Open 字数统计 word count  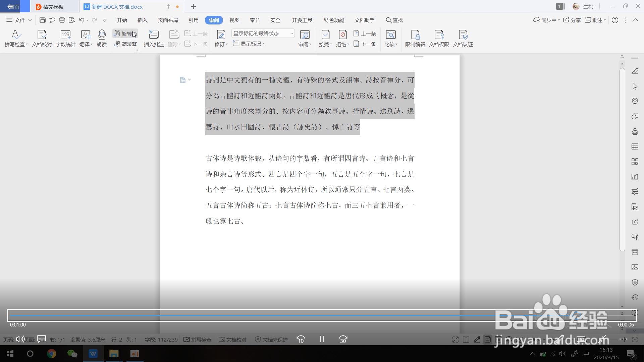click(65, 38)
